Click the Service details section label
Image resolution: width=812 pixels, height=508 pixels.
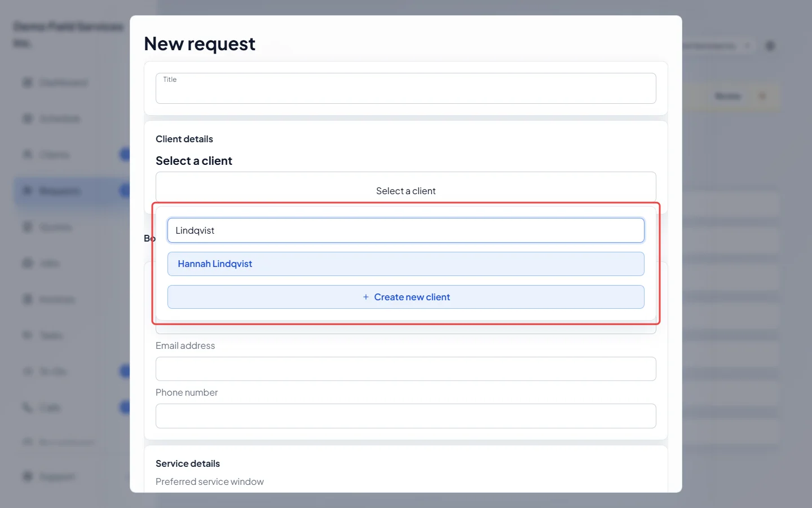(188, 463)
